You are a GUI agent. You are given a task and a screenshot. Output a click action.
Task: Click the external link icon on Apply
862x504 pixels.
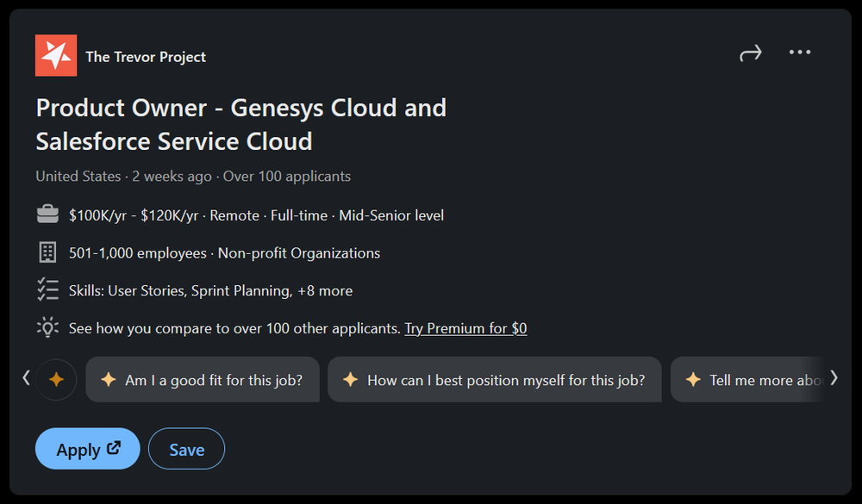click(114, 448)
